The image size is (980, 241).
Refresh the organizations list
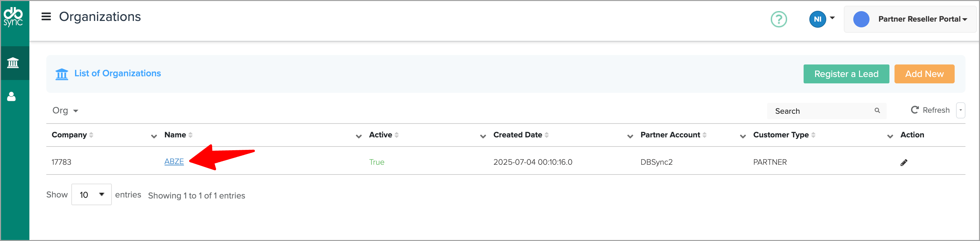tap(930, 110)
